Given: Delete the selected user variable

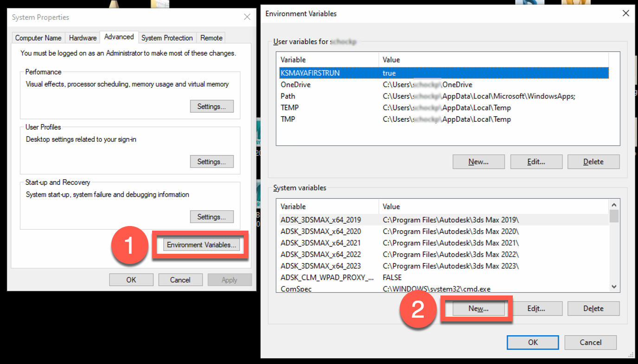Looking at the screenshot, I should (593, 161).
